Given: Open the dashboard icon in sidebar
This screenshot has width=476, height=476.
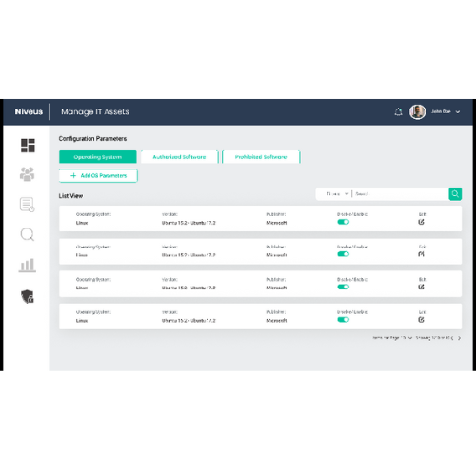Looking at the screenshot, I should 28,146.
